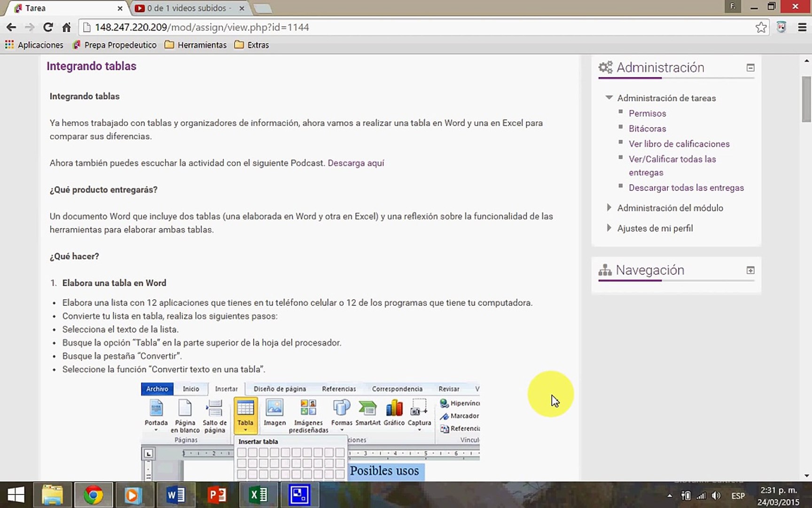Viewport: 812px width, 508px height.
Task: Click the Chrome profile button in title bar
Action: tap(733, 7)
